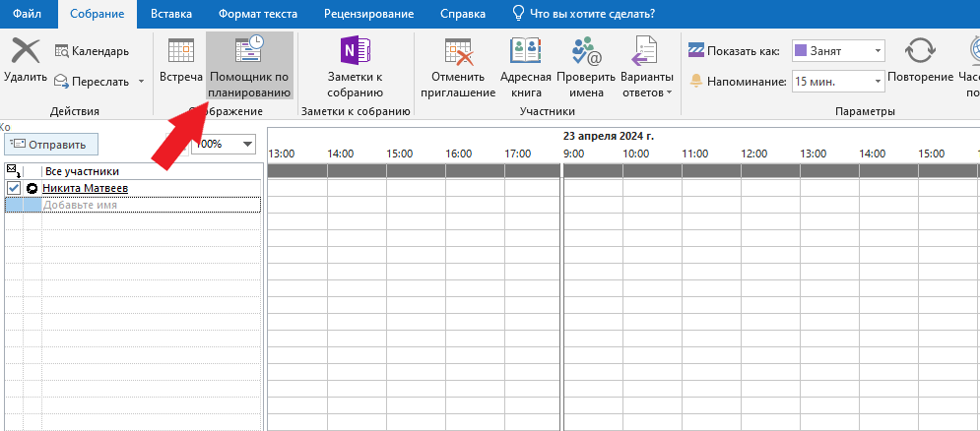
Task: Expand the Напоминание 15 мин. dropdown
Action: (x=876, y=82)
